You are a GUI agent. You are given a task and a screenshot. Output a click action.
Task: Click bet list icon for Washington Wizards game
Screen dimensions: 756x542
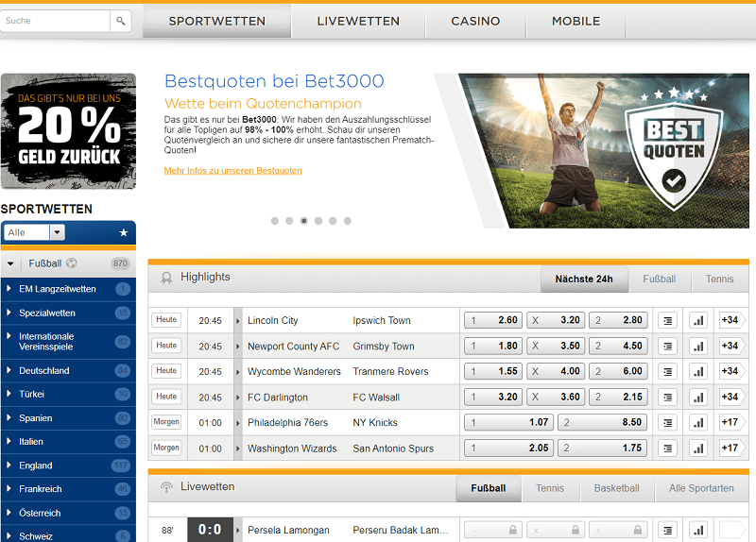[x=668, y=449]
